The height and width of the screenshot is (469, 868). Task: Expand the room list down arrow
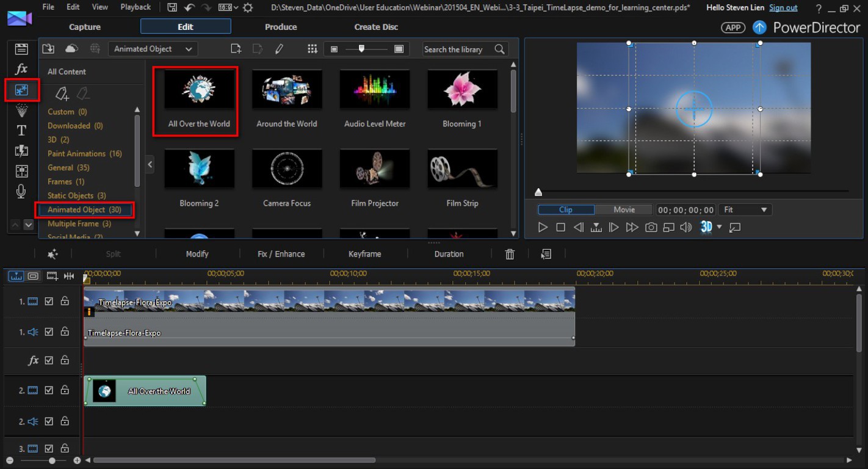28,225
